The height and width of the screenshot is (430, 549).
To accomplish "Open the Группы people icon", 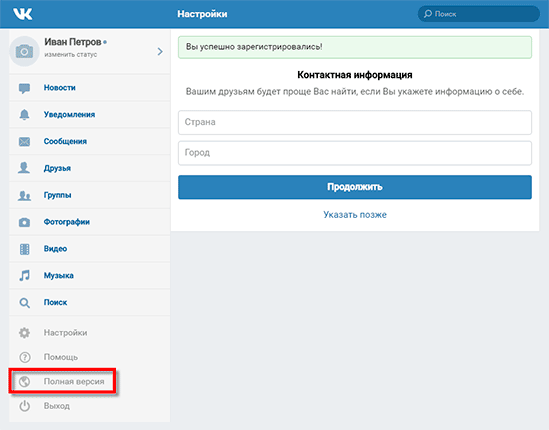I will coord(24,195).
